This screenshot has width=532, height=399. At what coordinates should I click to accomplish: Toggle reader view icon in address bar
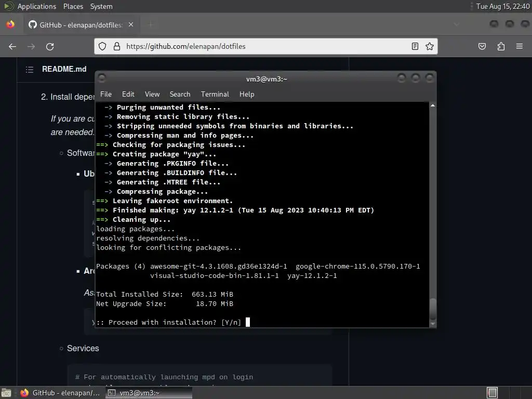(415, 46)
